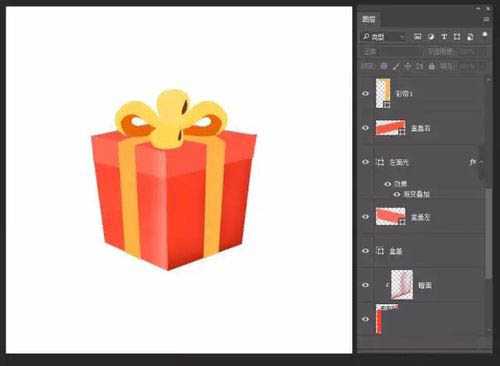Click the shape layer filter icon
500x366 pixels.
(x=457, y=36)
